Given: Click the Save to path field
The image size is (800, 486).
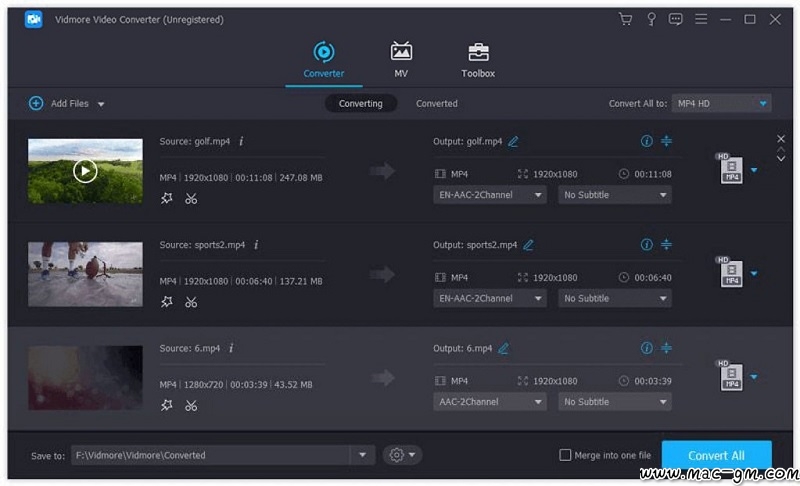Looking at the screenshot, I should 210,455.
